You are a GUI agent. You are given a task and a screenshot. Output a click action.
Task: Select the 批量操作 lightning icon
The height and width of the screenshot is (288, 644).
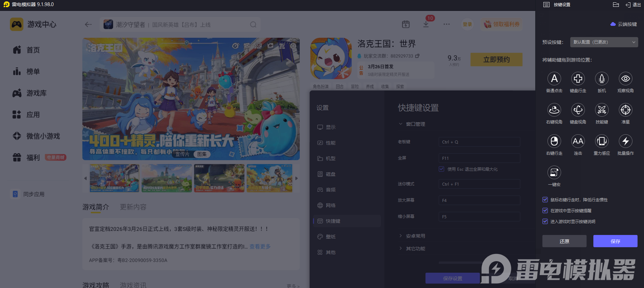point(625,141)
